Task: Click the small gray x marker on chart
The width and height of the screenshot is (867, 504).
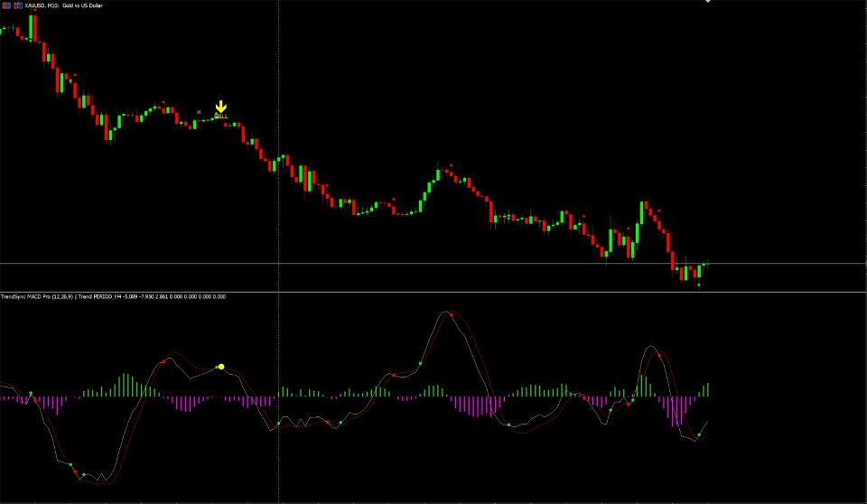Action: point(199,112)
